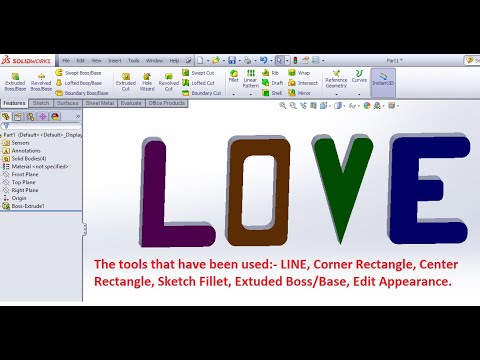This screenshot has width=480, height=360.
Task: Click the Zoom to Fit icon
Action: coord(283,106)
